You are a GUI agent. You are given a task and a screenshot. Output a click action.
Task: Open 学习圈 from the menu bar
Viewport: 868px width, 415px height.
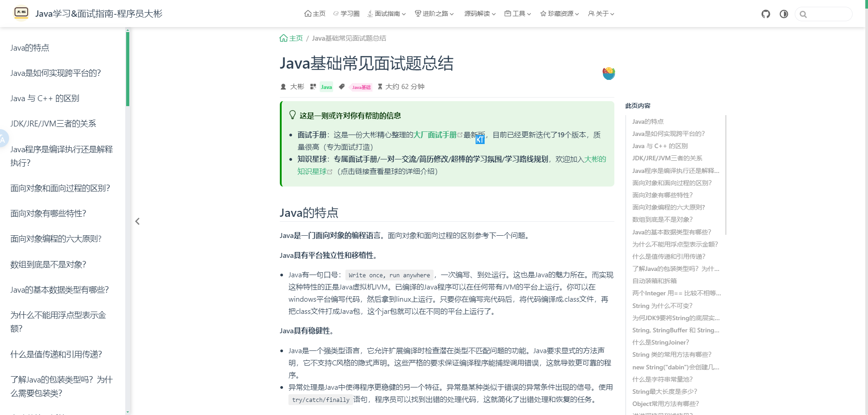[346, 14]
